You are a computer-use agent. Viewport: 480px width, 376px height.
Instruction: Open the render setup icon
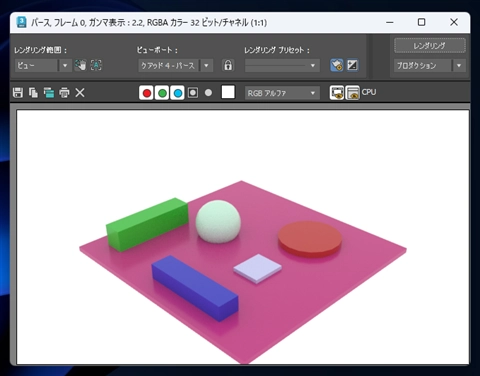pos(337,65)
